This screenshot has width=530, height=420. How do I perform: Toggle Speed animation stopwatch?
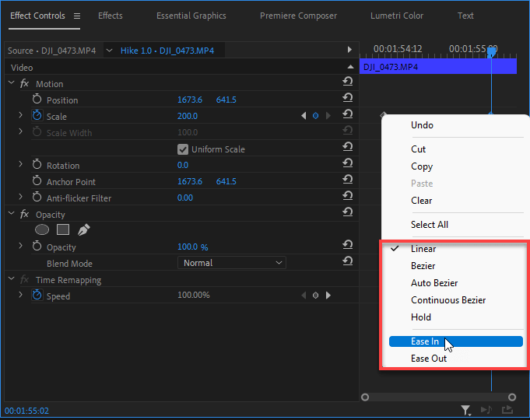coord(37,295)
